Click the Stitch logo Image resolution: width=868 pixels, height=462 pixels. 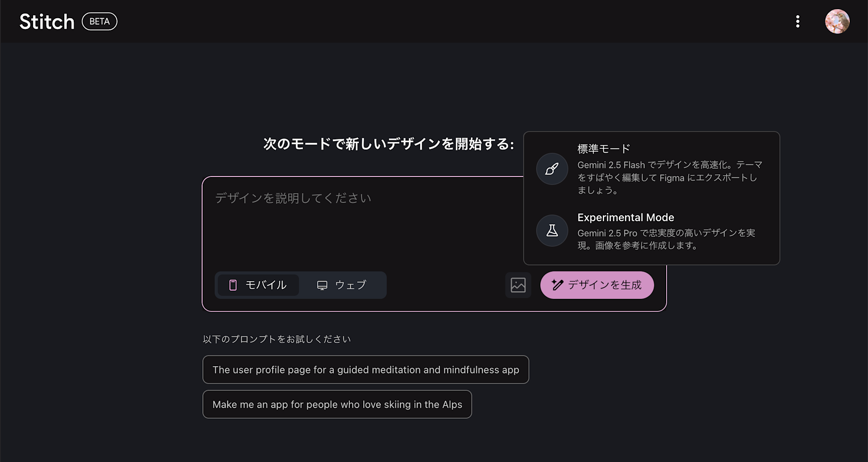[47, 22]
